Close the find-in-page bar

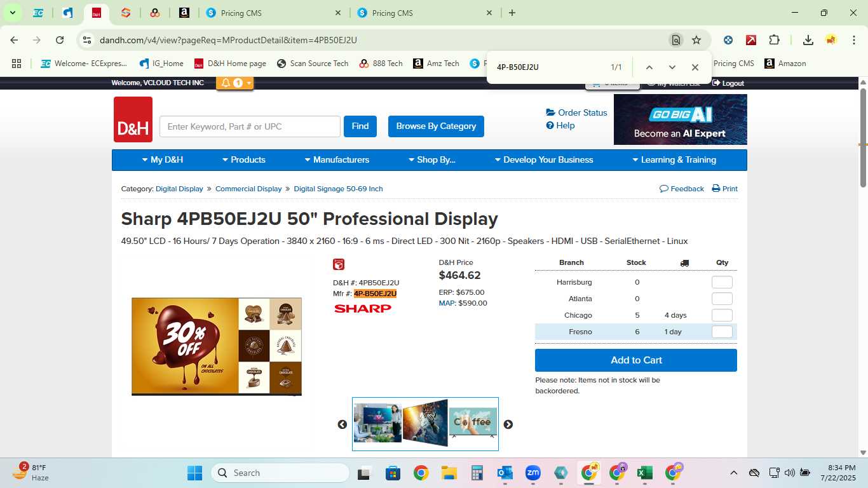695,67
